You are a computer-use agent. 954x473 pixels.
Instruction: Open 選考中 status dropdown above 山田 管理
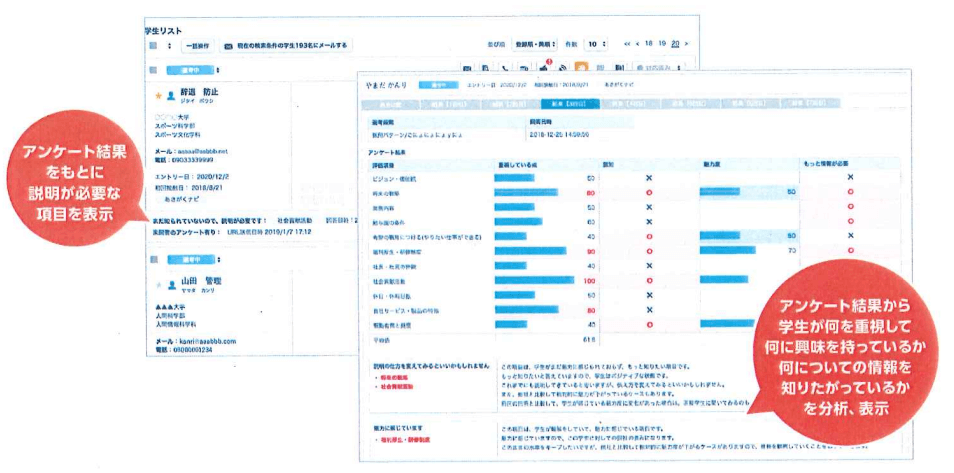pyautogui.click(x=193, y=260)
